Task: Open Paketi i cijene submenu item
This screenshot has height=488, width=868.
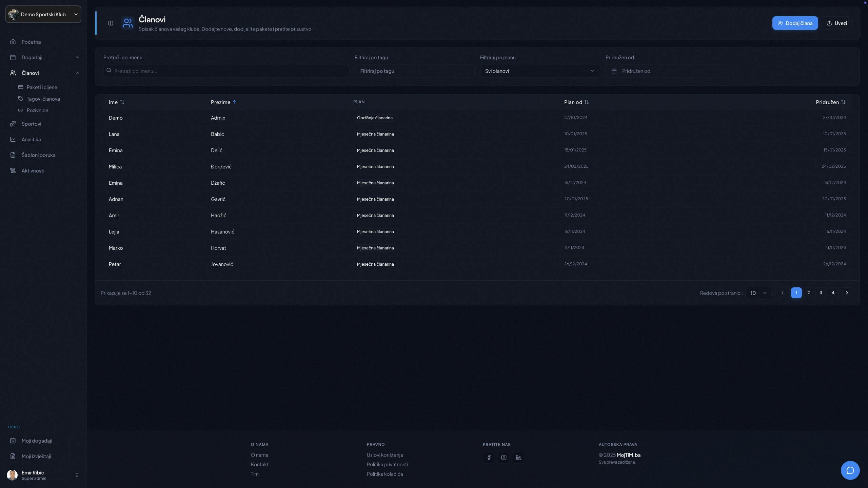Action: coord(42,87)
